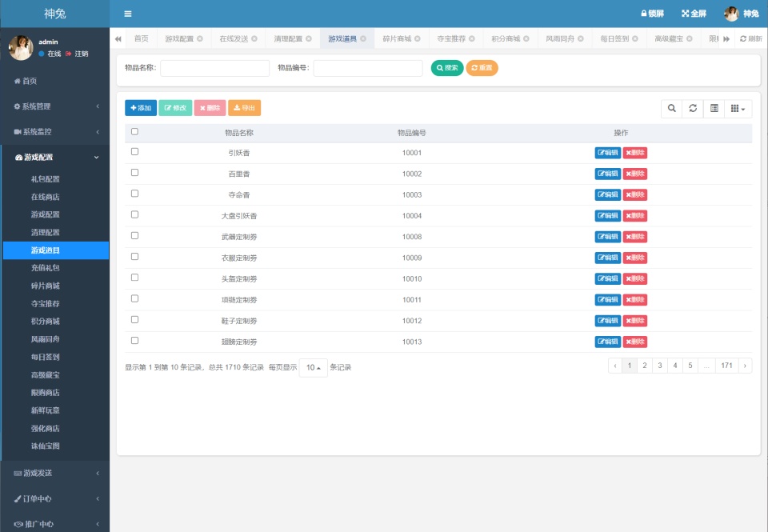Enter fullscreen with 全屏 icon

pyautogui.click(x=694, y=14)
